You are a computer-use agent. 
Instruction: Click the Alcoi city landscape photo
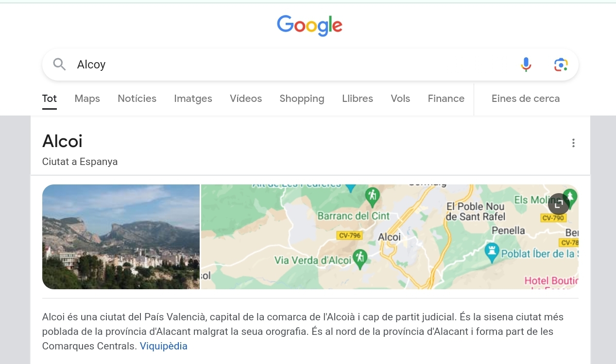click(x=121, y=237)
